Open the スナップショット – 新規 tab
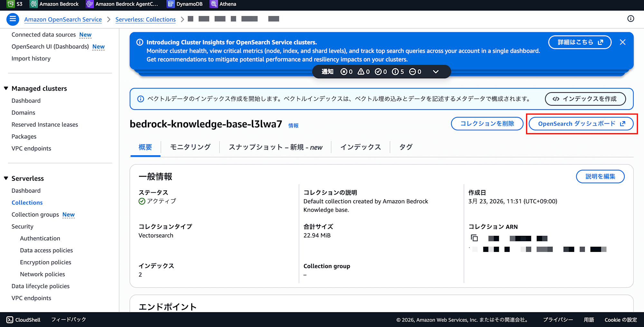 (276, 147)
